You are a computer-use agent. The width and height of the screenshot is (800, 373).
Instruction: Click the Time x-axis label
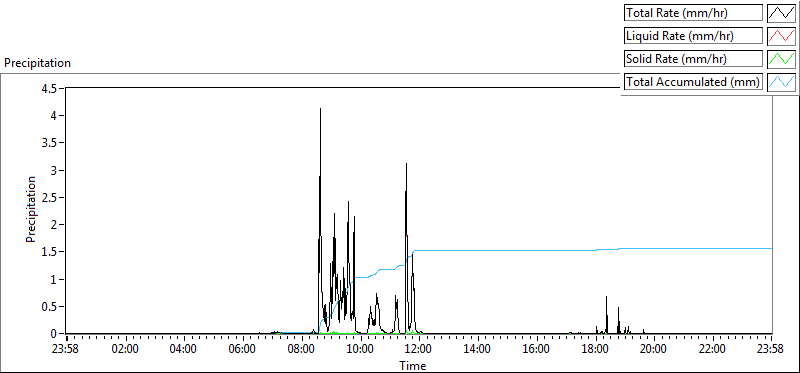[412, 365]
